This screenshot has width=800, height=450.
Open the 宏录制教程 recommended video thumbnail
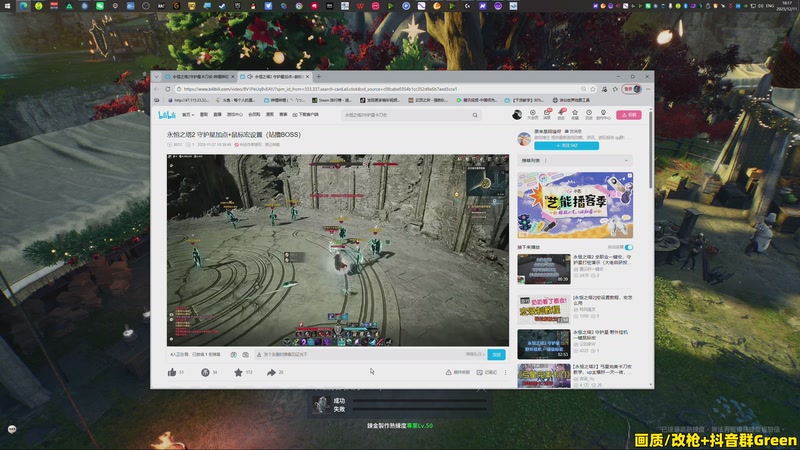point(544,308)
